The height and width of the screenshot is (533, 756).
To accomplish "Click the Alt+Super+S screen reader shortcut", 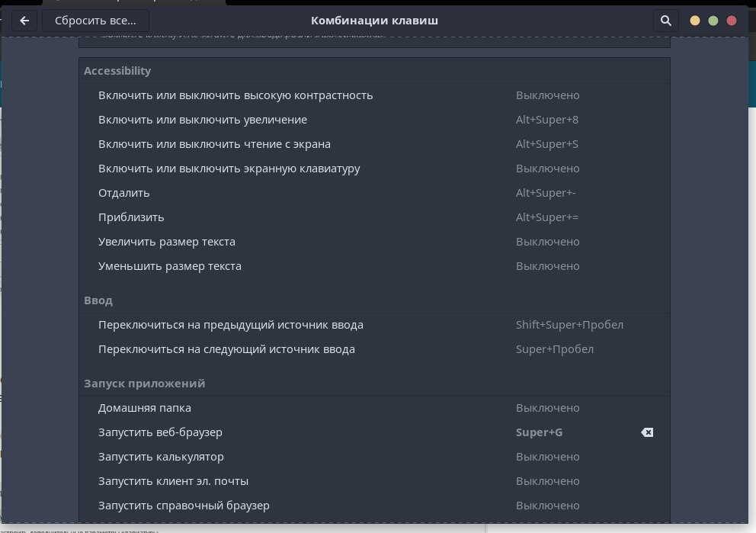I will (x=546, y=144).
